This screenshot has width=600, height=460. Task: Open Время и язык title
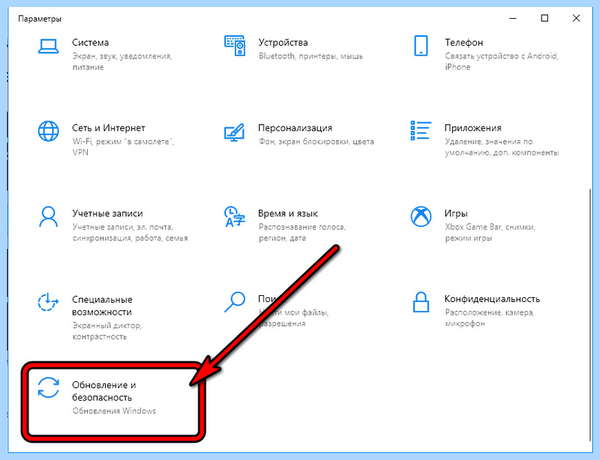coord(288,213)
